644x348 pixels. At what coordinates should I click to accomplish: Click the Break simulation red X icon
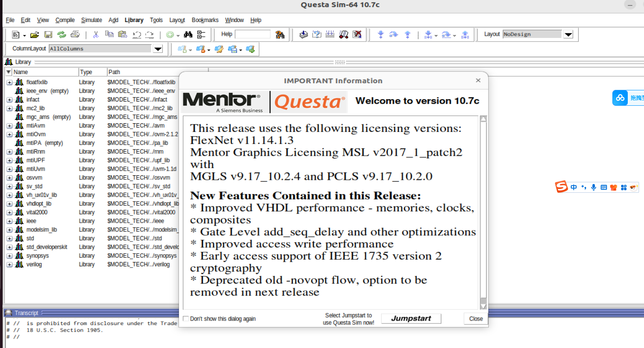357,35
